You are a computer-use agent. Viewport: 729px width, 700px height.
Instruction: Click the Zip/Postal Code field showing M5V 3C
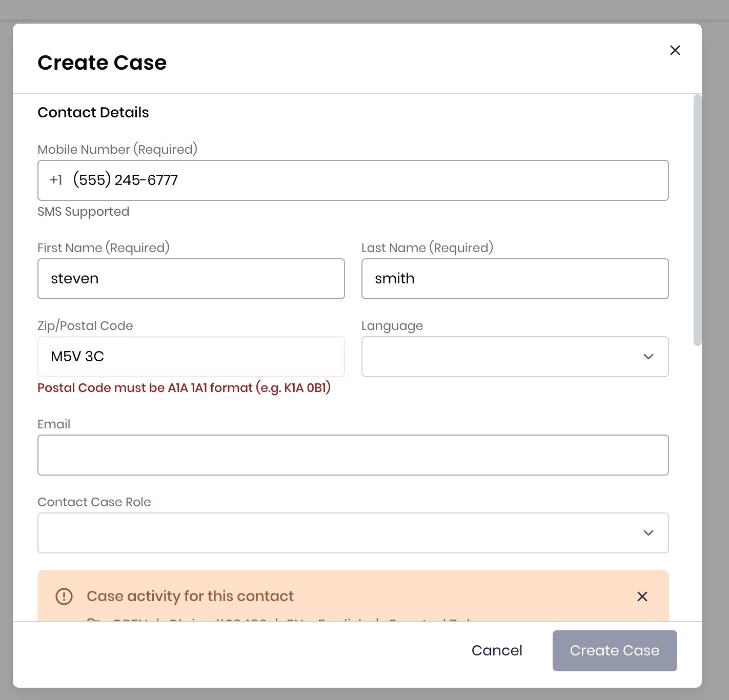(x=191, y=357)
